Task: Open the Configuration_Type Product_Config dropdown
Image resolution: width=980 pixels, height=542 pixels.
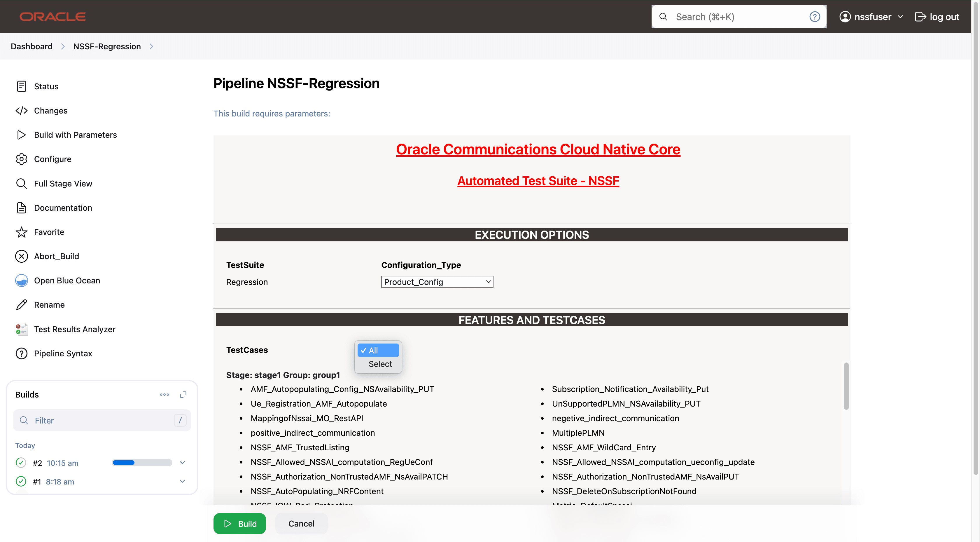Action: [437, 282]
